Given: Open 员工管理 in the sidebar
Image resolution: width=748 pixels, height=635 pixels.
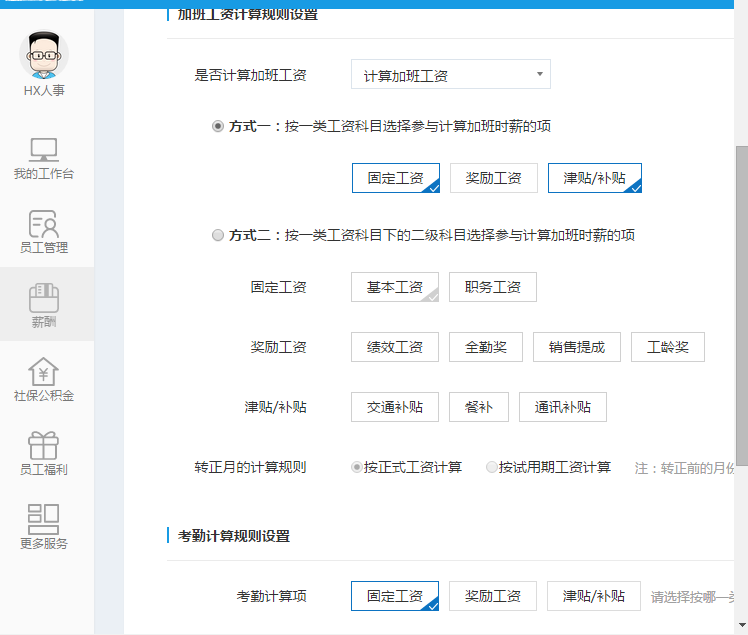Looking at the screenshot, I should click(44, 232).
